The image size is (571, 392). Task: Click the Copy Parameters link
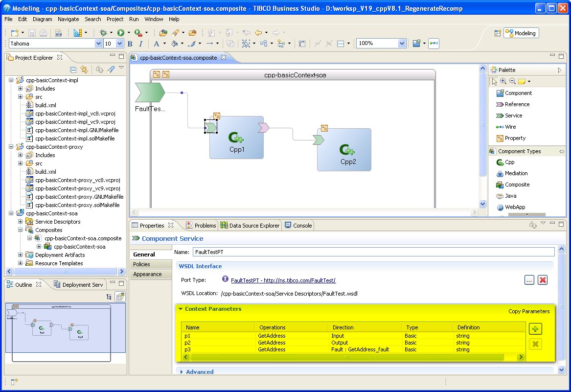[x=529, y=311]
